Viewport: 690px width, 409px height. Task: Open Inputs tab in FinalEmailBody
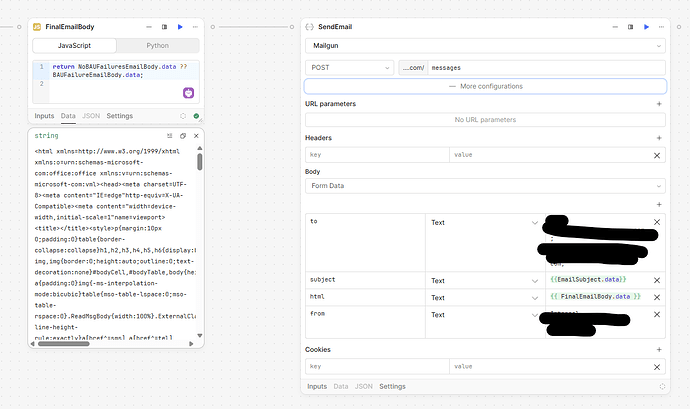(x=44, y=116)
